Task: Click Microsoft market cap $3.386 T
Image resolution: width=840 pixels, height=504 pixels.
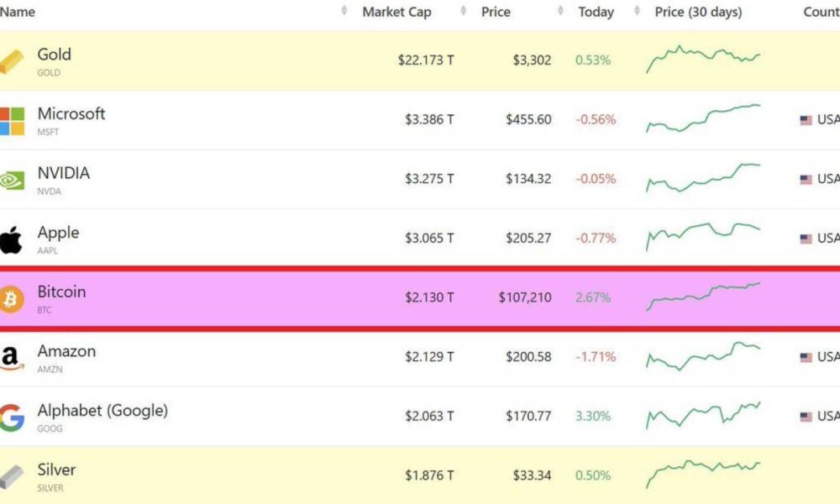Action: [x=429, y=119]
